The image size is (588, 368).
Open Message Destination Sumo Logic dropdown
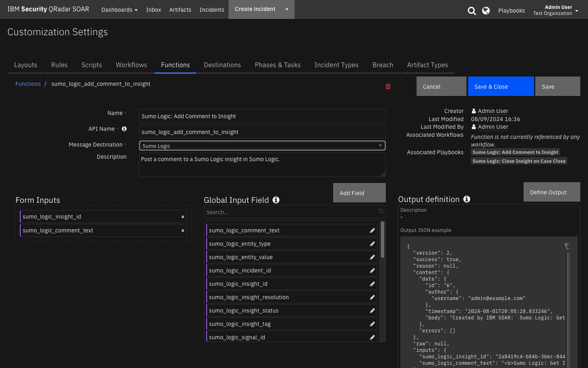tap(262, 146)
